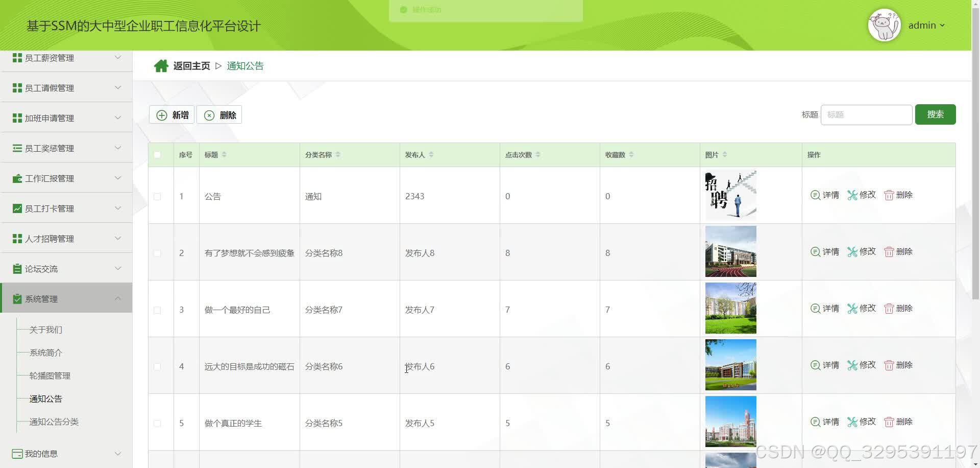Click the 详情 icon in row 做一个最好的自己
The width and height of the screenshot is (980, 468).
(x=815, y=309)
